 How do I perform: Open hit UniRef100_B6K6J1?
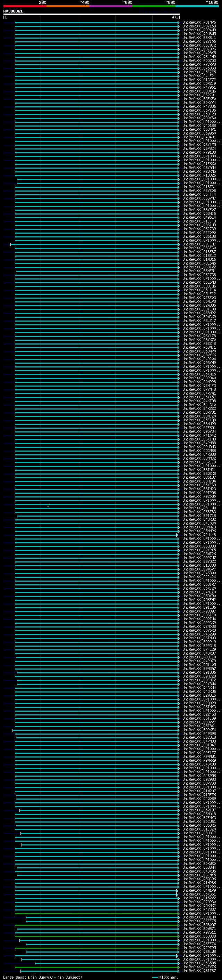point(199,38)
